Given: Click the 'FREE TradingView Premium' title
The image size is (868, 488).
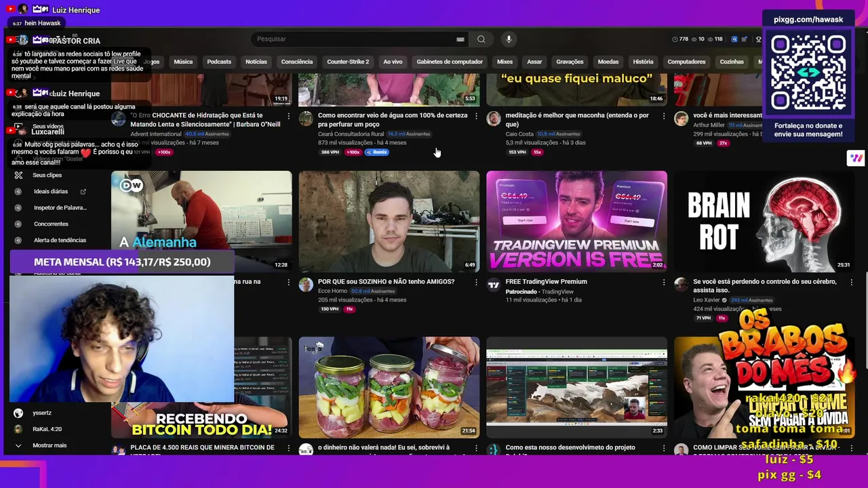Looking at the screenshot, I should tap(546, 281).
